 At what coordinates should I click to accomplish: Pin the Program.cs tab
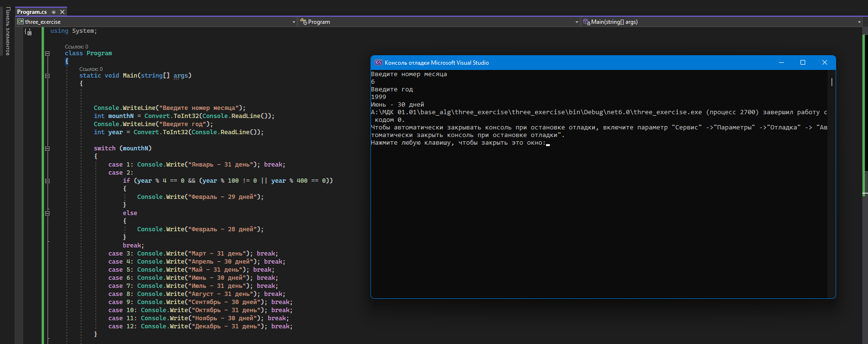tap(54, 12)
